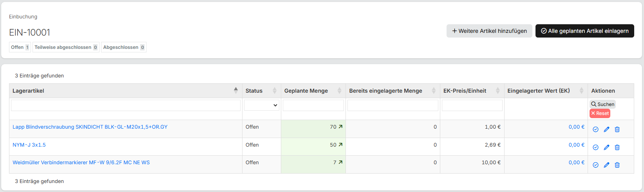Click arrow icon next to quantity 50
Screen dimensions: 644x192
(340, 145)
